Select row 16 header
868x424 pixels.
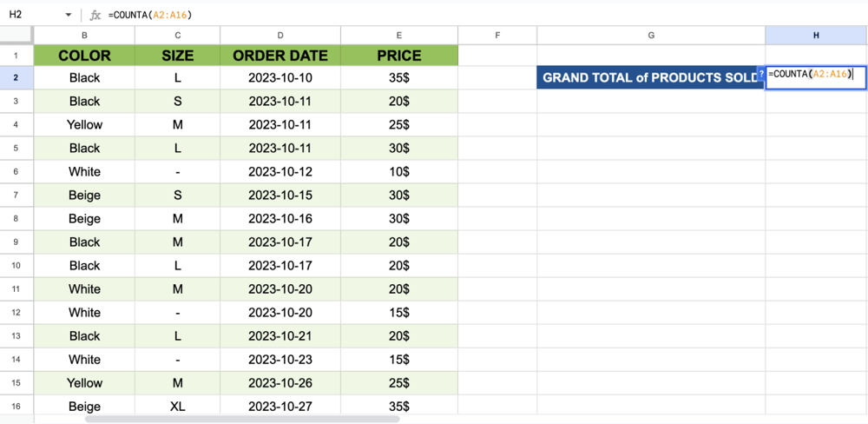[x=16, y=407]
